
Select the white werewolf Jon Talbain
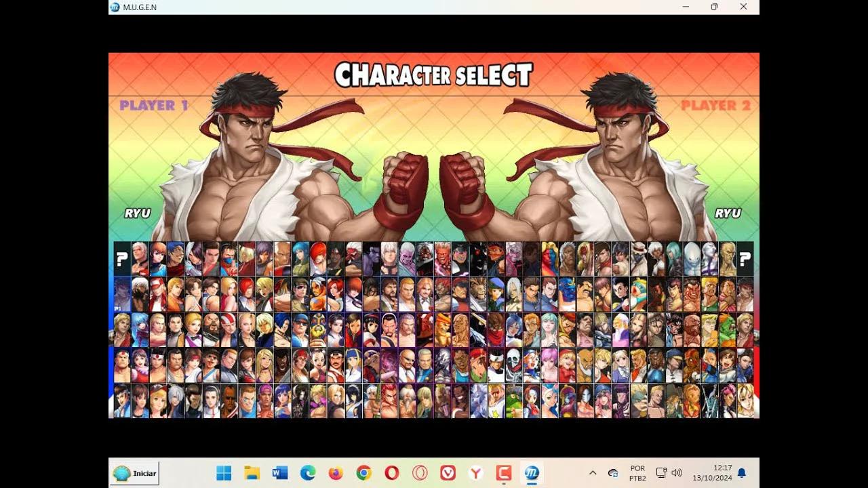pyautogui.click(x=479, y=400)
